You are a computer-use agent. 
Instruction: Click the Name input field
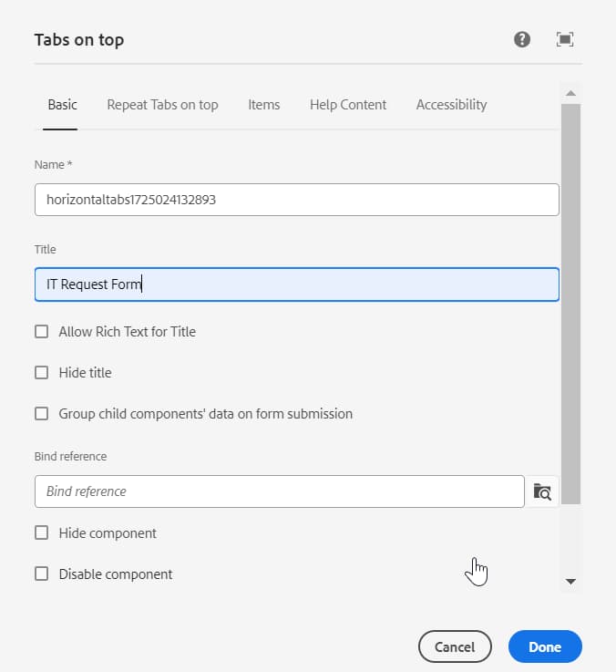coord(296,200)
